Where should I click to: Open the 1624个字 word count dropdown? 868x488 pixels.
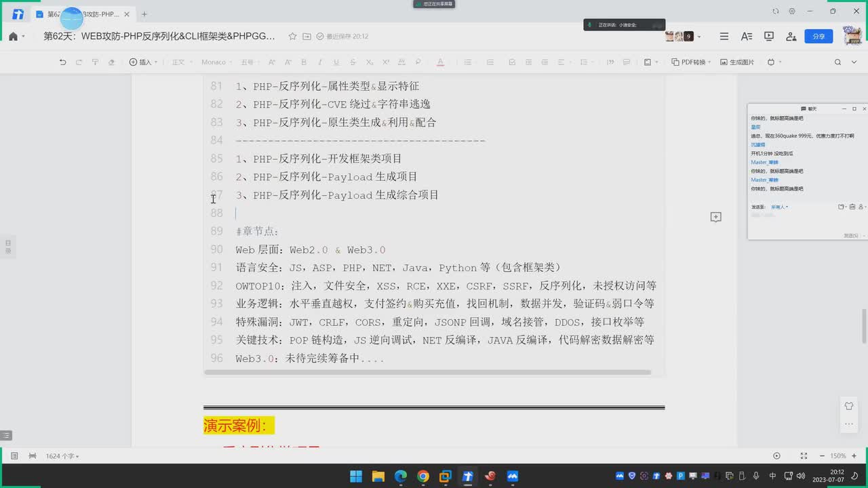pyautogui.click(x=62, y=456)
